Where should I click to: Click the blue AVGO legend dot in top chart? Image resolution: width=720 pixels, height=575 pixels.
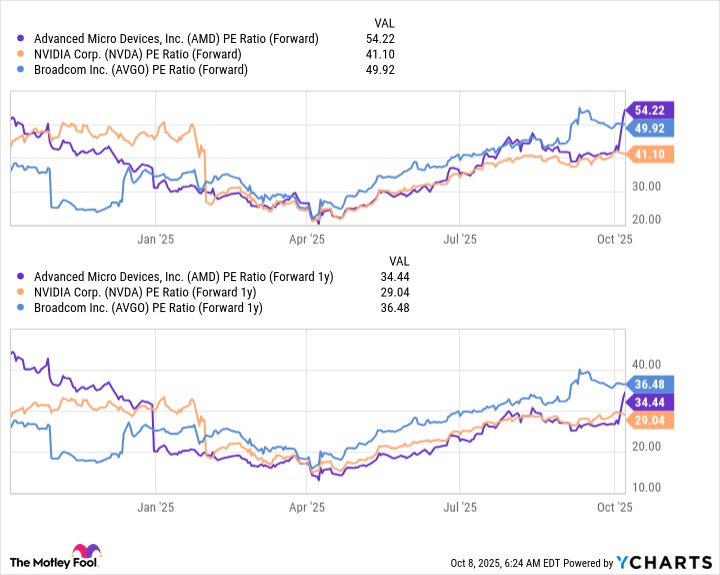click(21, 69)
